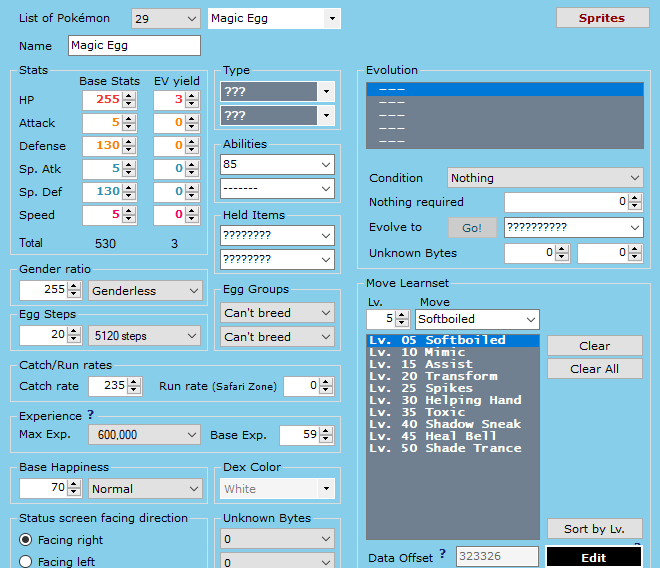Open the Dex Color White dropdown

(277, 488)
